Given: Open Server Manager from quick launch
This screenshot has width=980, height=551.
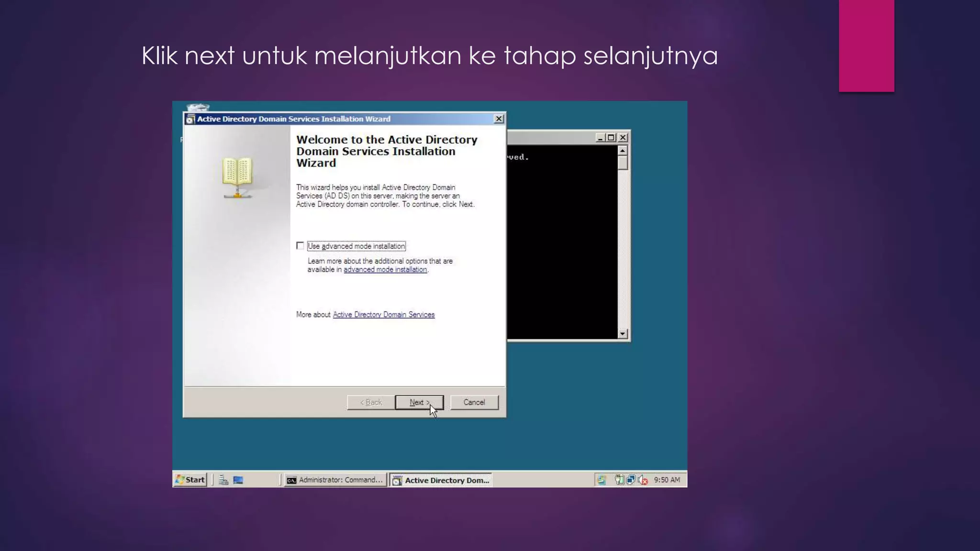Looking at the screenshot, I should (x=223, y=480).
